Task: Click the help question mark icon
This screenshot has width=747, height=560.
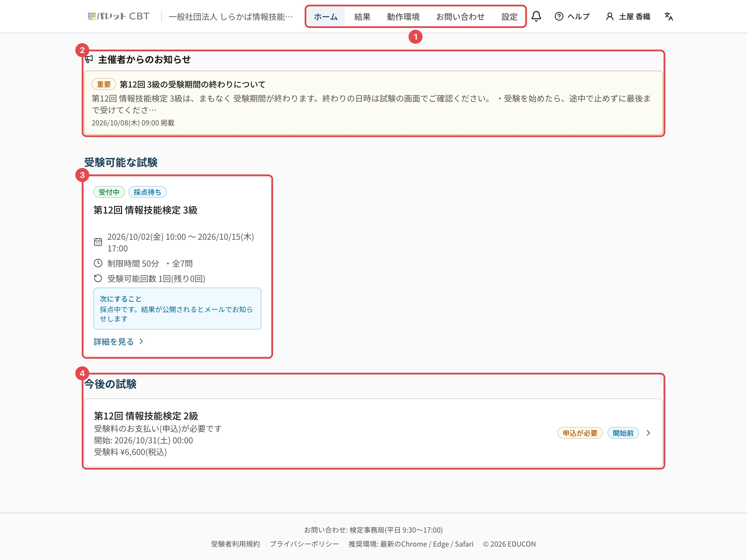Action: tap(559, 16)
